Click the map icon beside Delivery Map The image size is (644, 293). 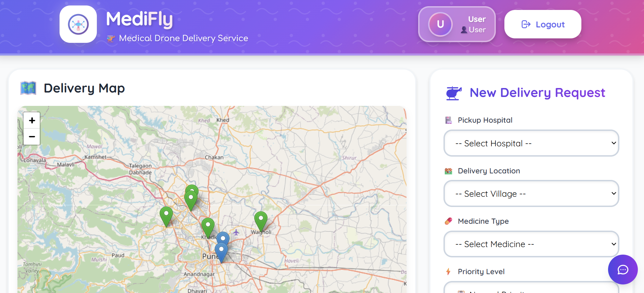pos(28,88)
